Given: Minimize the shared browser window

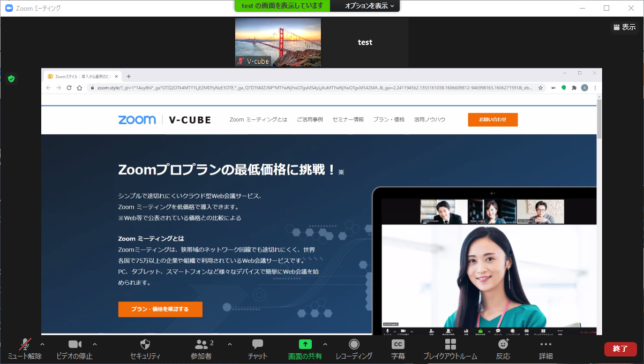Looking at the screenshot, I should 565,73.
